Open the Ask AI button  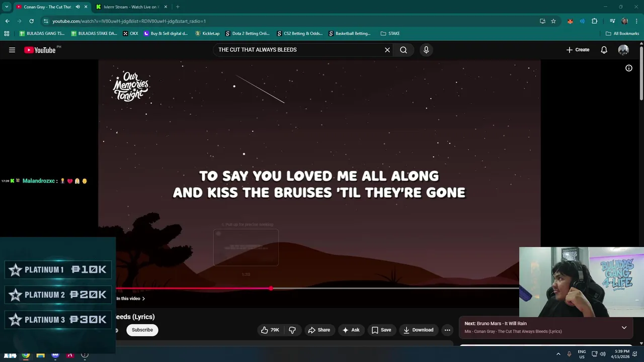pos(351,330)
